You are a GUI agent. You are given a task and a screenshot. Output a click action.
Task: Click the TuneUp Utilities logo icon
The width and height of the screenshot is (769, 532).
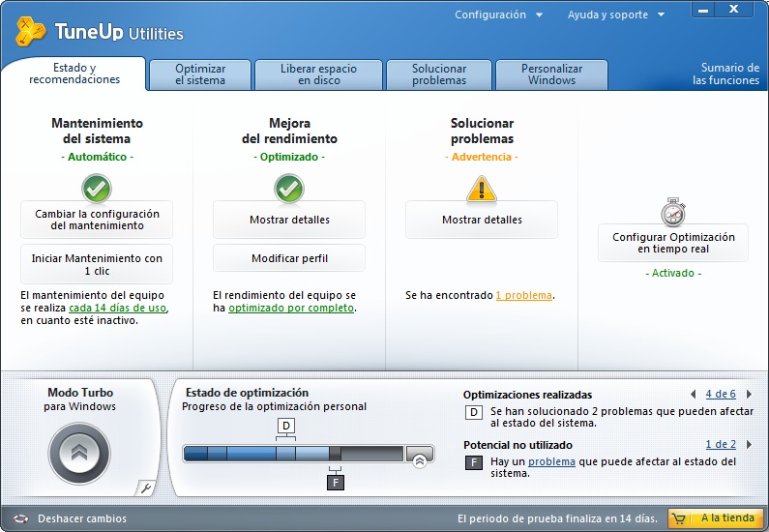point(30,31)
